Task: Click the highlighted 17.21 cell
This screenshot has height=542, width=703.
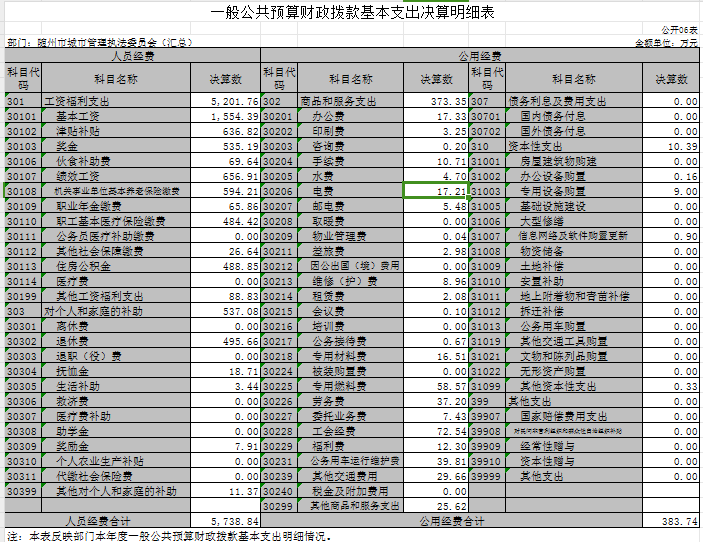Action: [x=436, y=191]
